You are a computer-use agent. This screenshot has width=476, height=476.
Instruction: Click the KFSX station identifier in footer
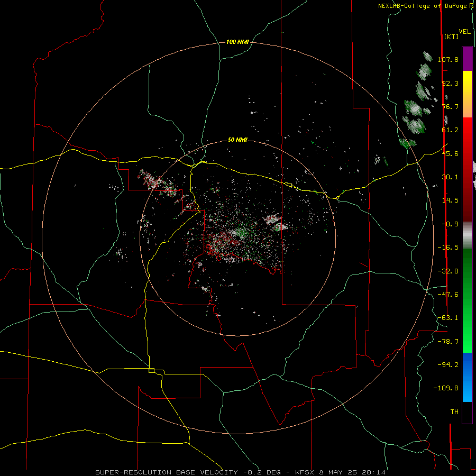[305, 472]
